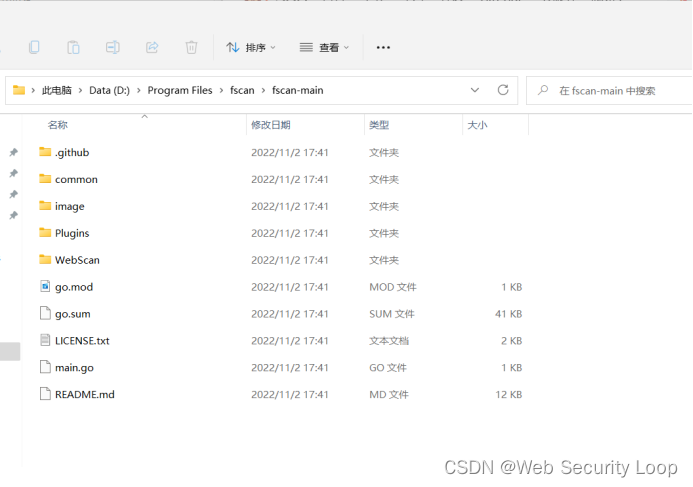Select the .github folder icon
Screen dimensions: 693x487
pos(45,152)
